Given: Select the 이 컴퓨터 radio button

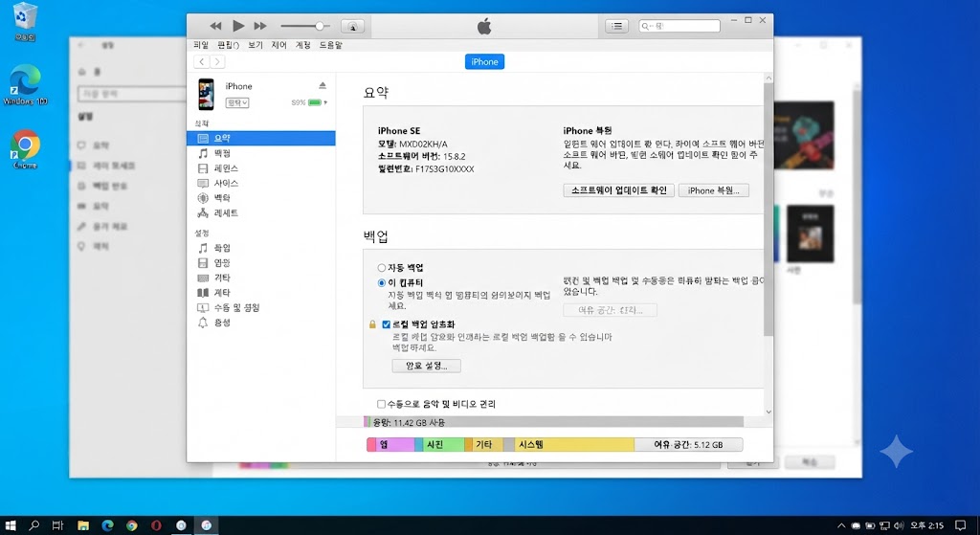Looking at the screenshot, I should [x=381, y=282].
